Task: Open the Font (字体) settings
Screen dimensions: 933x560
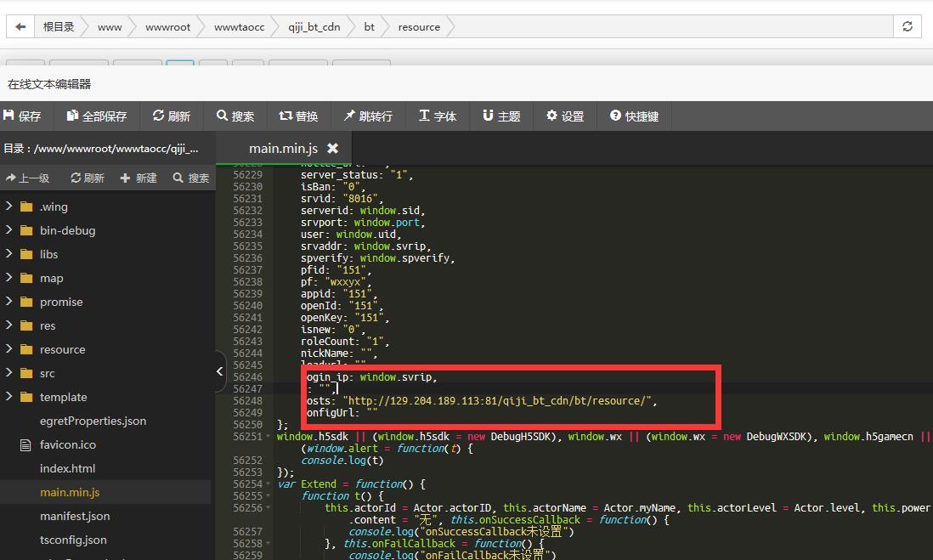Action: pos(438,116)
